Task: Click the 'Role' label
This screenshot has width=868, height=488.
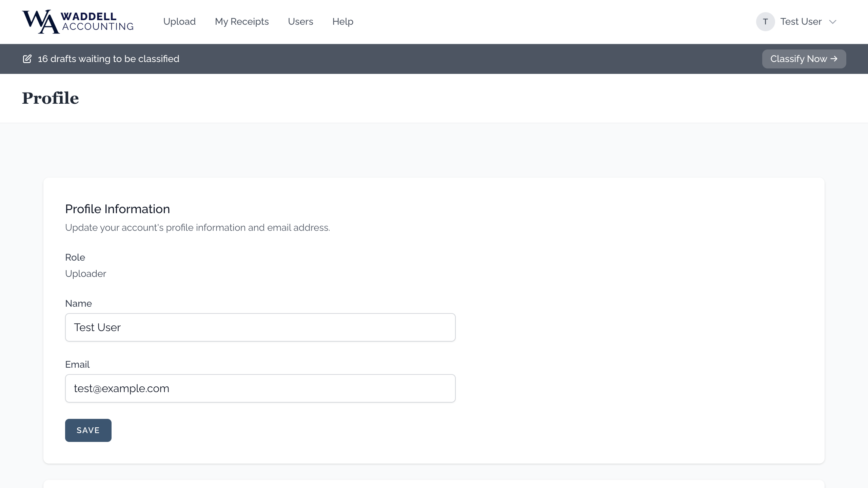Action: (75, 258)
